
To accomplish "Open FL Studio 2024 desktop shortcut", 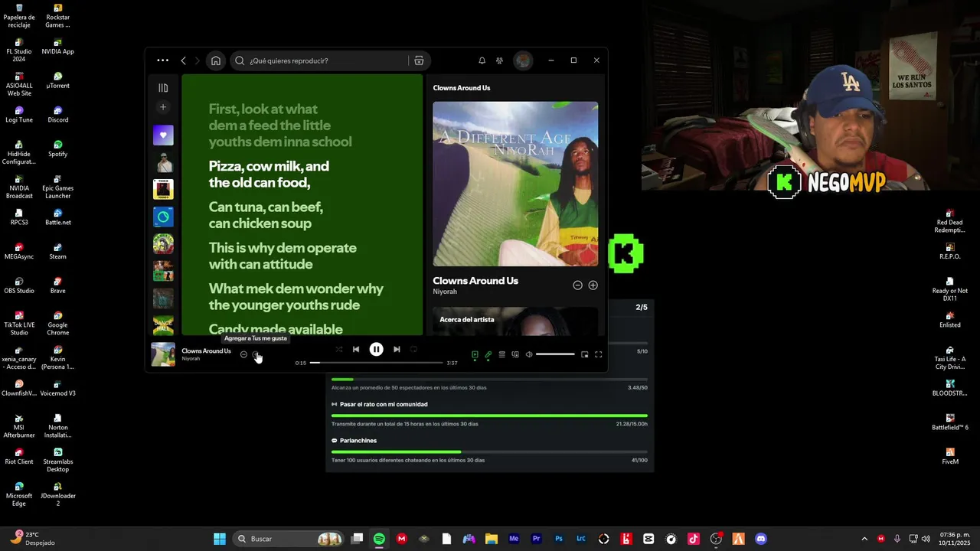I will [x=19, y=51].
